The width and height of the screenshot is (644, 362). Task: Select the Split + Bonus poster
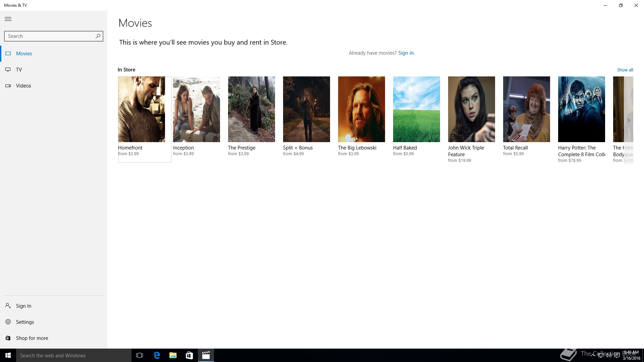(x=307, y=109)
